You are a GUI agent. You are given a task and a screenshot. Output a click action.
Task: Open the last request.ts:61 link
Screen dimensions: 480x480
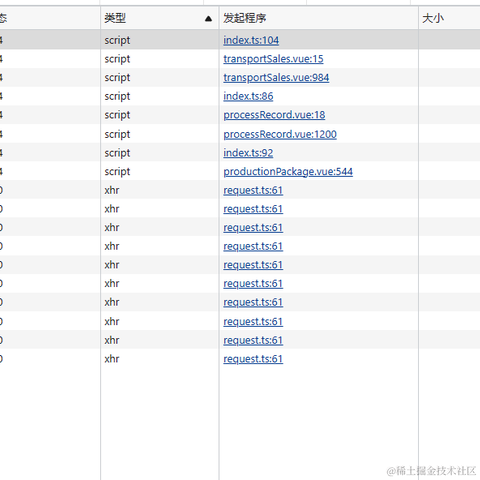[x=253, y=359]
